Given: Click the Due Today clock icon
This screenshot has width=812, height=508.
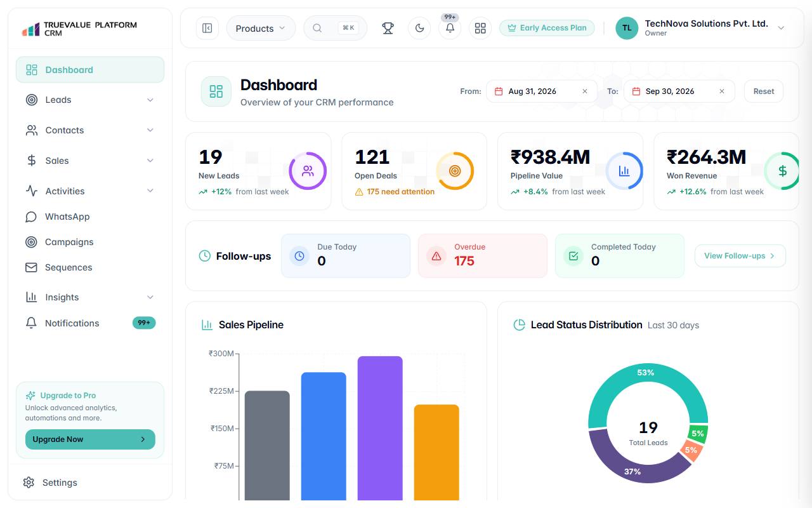Looking at the screenshot, I should [299, 256].
